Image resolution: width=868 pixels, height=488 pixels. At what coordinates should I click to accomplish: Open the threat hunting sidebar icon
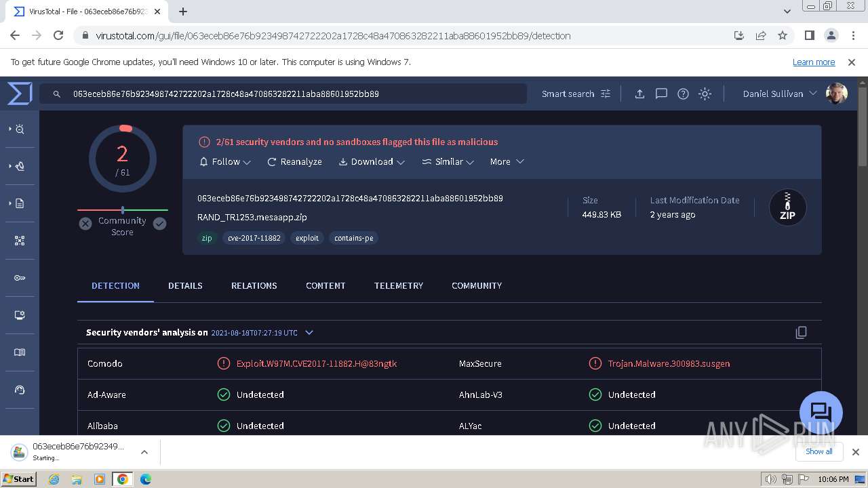click(19, 129)
